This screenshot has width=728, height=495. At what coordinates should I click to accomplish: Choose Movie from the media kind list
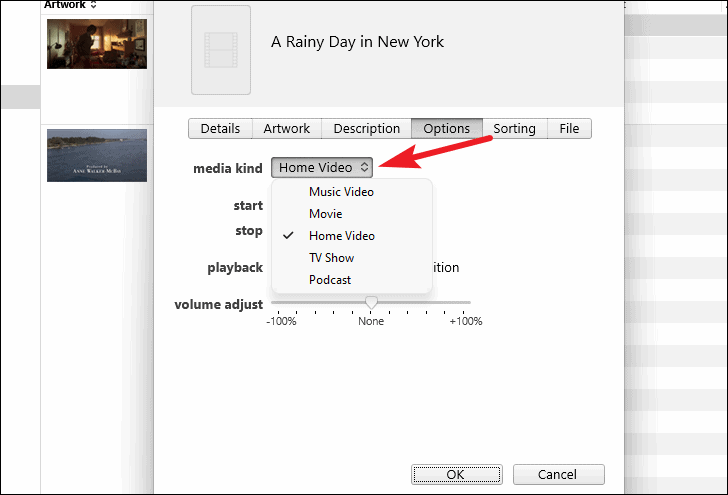[x=351, y=214]
